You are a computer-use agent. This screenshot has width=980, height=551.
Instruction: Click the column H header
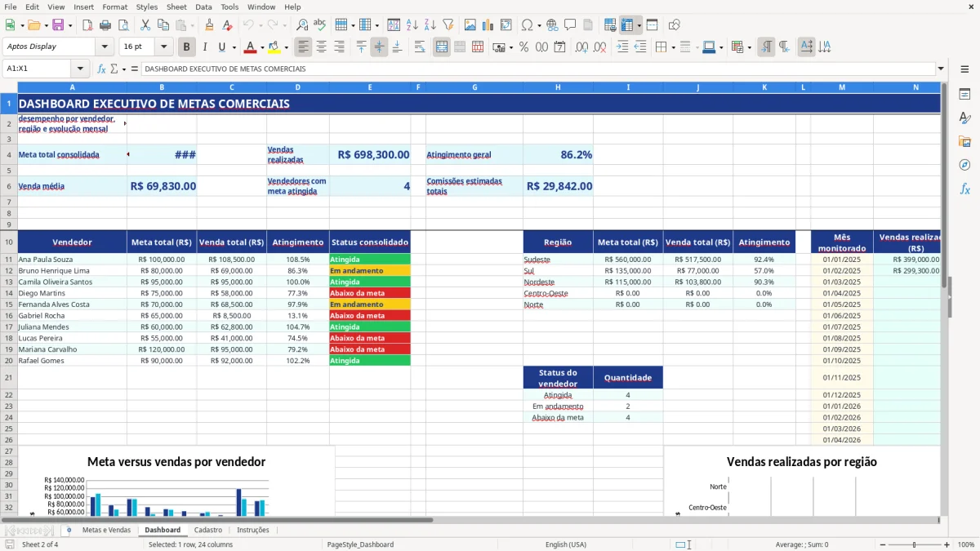click(x=558, y=87)
